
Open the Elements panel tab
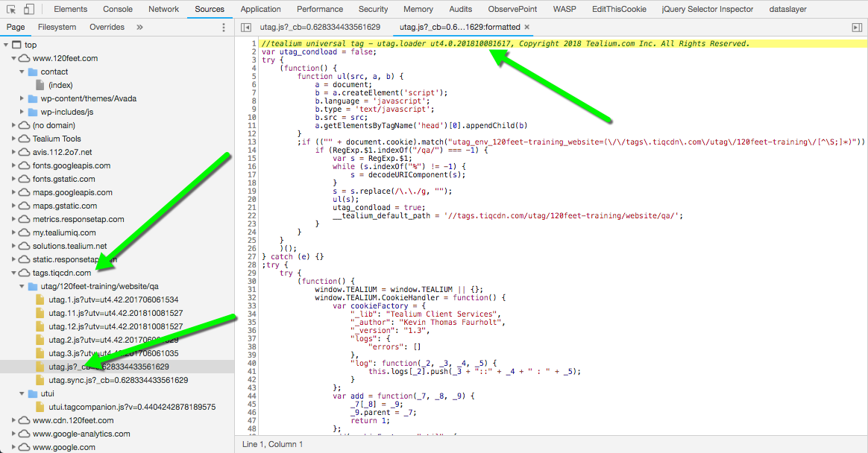point(70,10)
